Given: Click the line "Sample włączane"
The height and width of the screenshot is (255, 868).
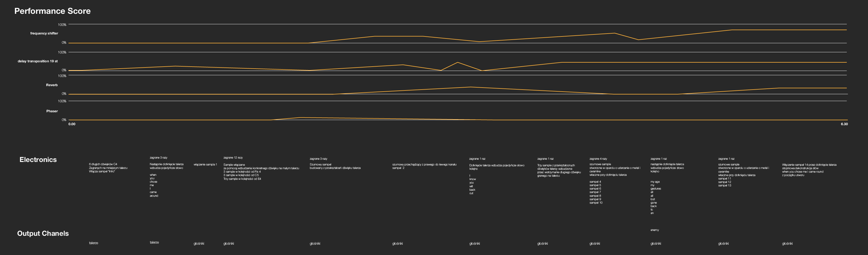Looking at the screenshot, I should 234,165.
